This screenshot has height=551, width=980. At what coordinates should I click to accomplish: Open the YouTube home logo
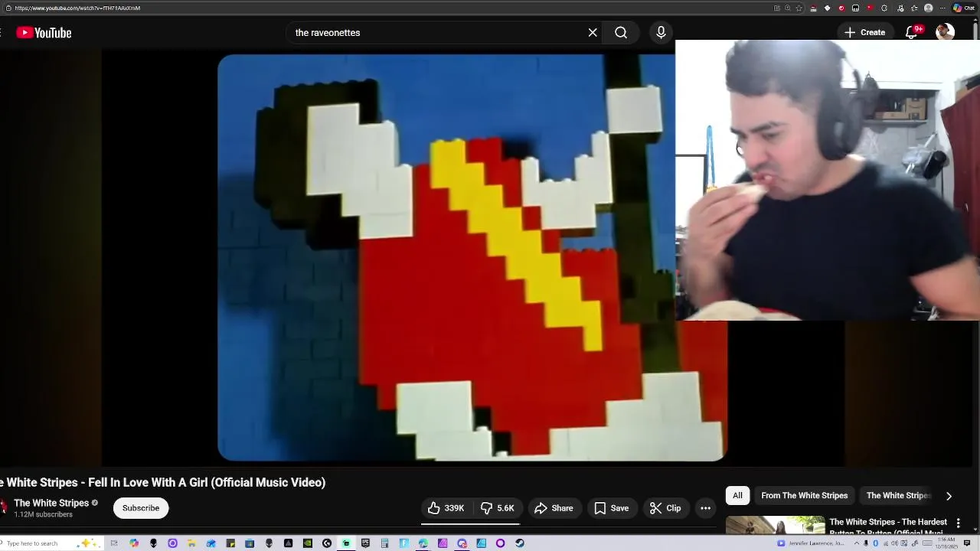tap(44, 32)
